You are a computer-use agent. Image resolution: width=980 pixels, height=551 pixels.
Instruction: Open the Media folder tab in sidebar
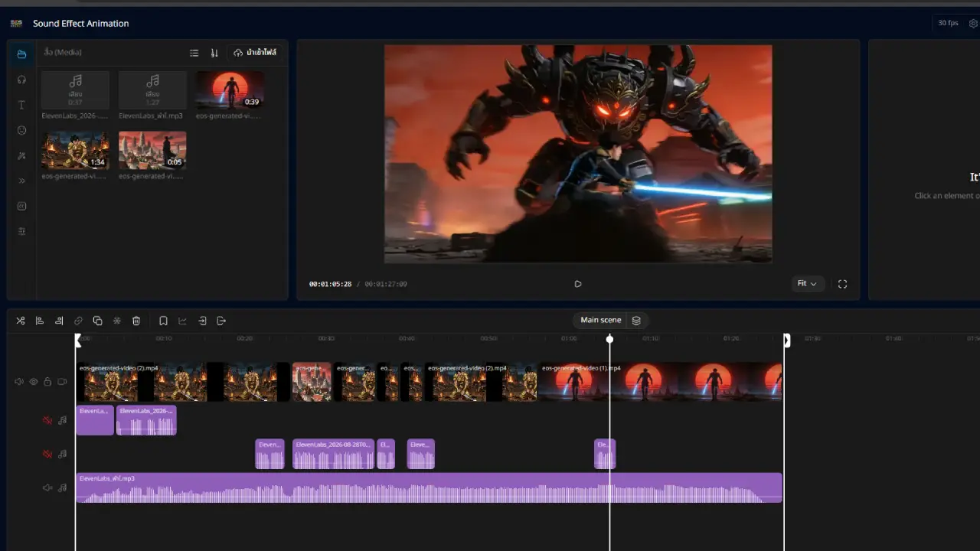21,54
